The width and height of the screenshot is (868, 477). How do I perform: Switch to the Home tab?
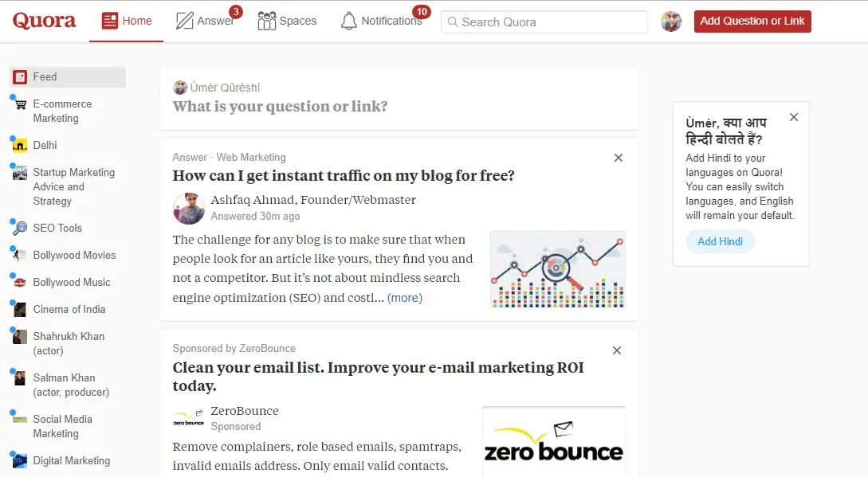point(126,22)
